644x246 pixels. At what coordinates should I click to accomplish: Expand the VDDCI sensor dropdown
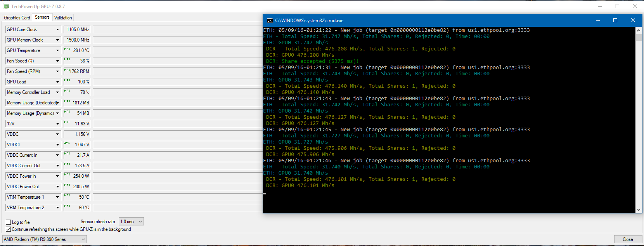click(57, 145)
